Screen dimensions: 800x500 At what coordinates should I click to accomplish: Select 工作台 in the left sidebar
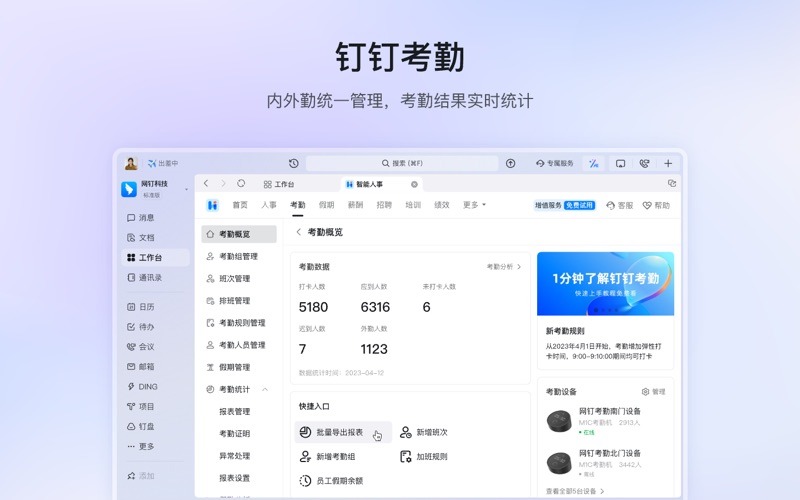tap(155, 258)
